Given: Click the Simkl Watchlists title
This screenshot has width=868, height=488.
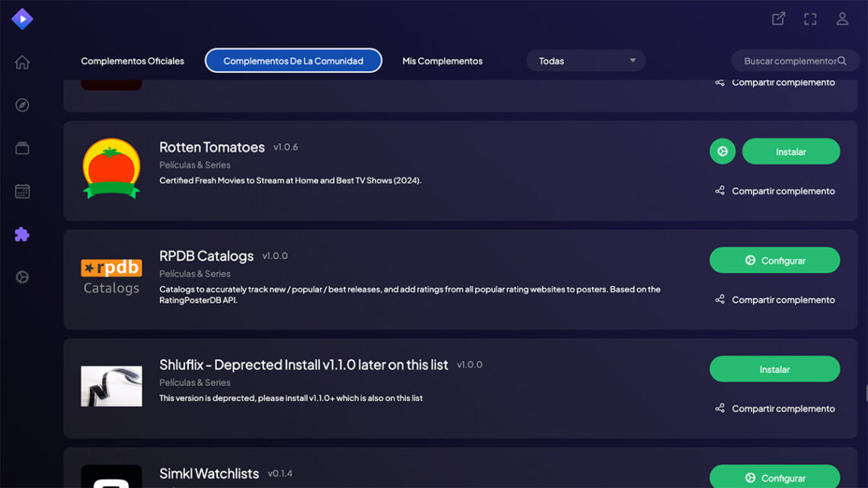Looking at the screenshot, I should coord(209,474).
